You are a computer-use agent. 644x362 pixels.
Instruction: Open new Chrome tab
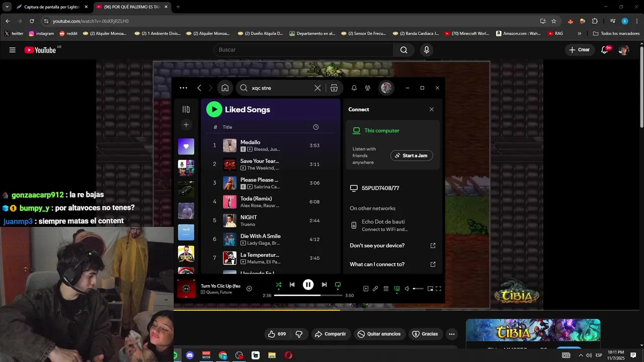click(x=178, y=7)
